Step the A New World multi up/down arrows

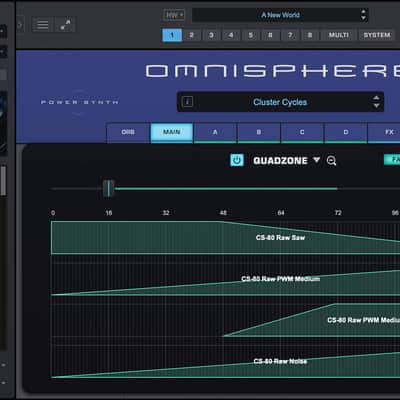[x=363, y=15]
